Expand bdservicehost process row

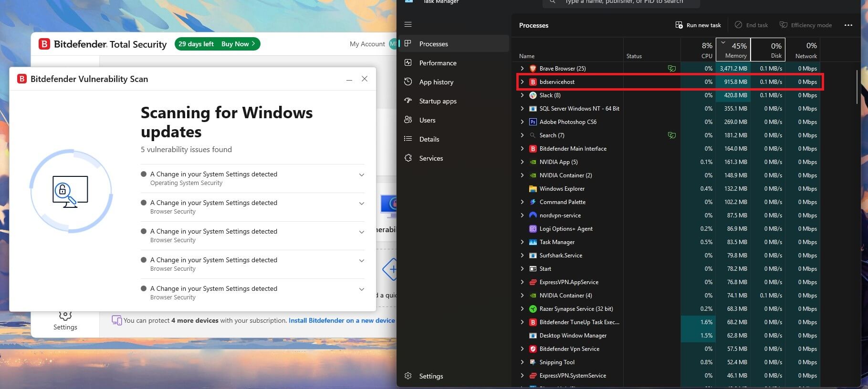[x=522, y=82]
